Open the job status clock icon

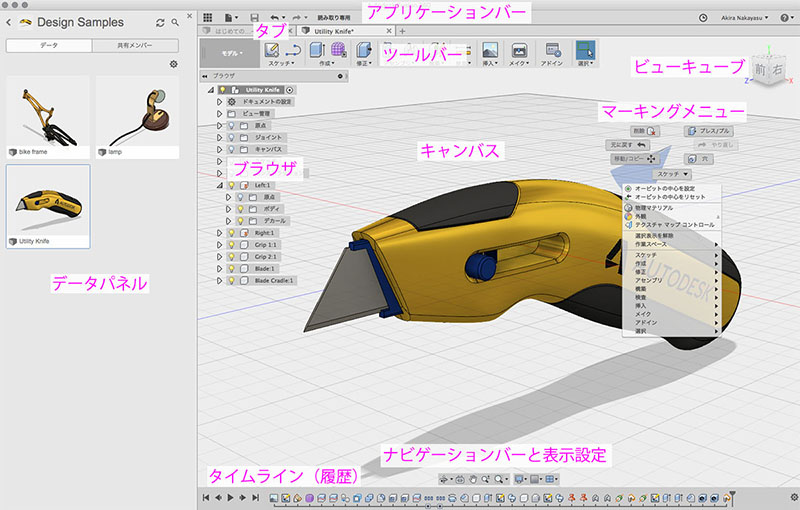pos(703,18)
